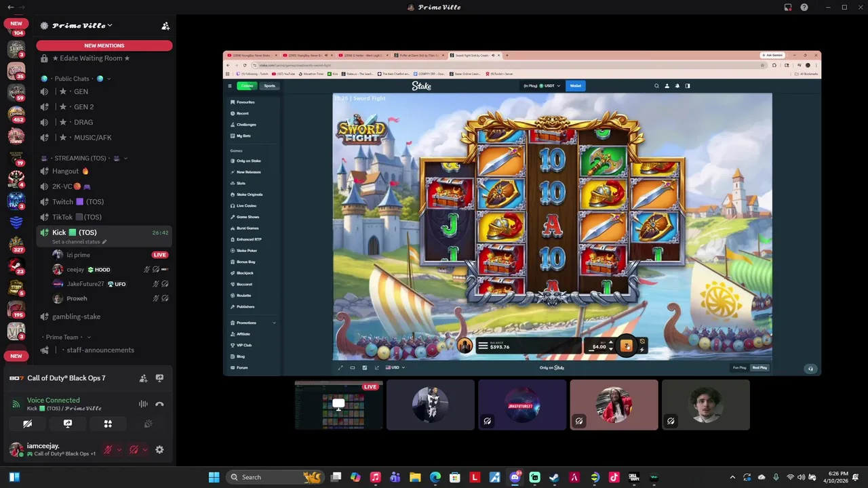Open the Hangout voice channel
868x488 pixels.
104,171
